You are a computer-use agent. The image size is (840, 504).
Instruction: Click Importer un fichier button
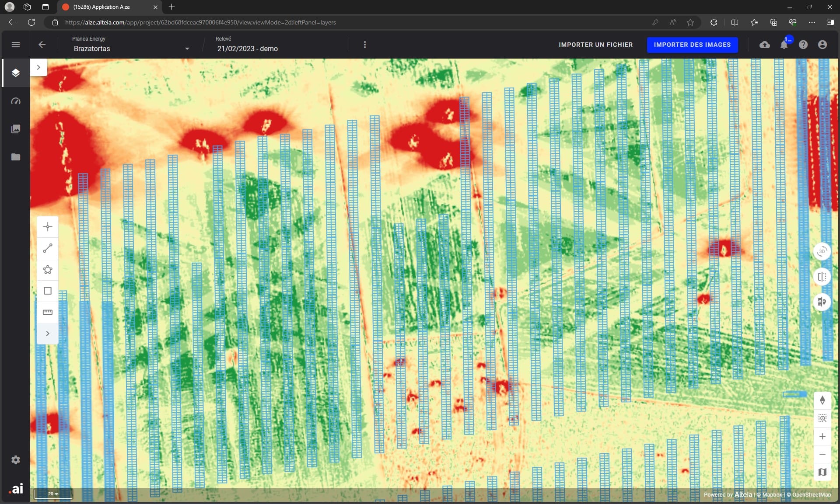point(595,45)
